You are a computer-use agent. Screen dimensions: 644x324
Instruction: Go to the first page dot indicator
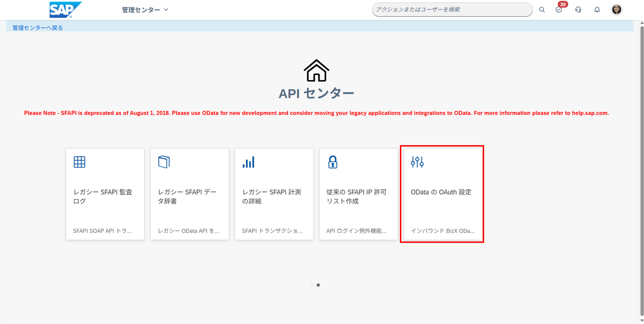[312, 285]
